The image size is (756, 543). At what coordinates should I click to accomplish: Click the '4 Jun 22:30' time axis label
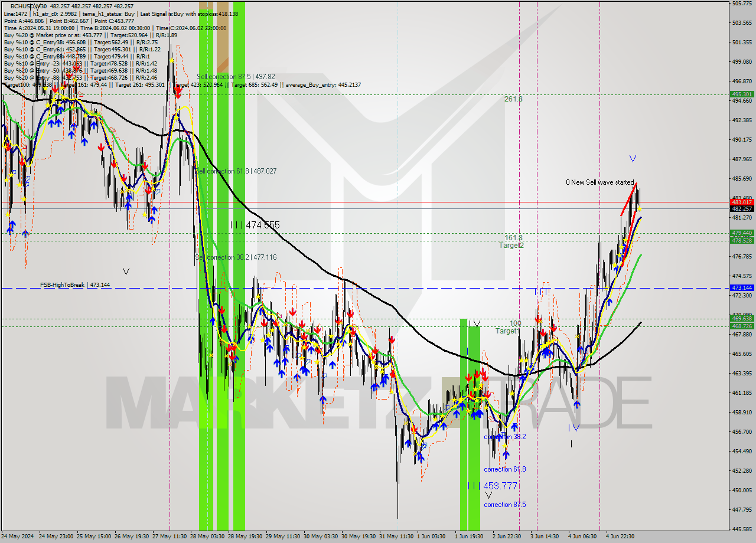[x=620, y=537]
